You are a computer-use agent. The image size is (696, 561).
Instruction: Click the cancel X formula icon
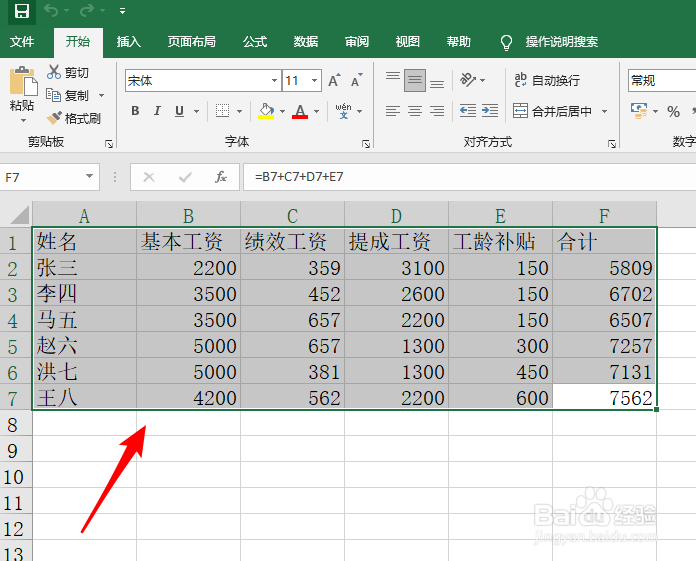pos(149,177)
